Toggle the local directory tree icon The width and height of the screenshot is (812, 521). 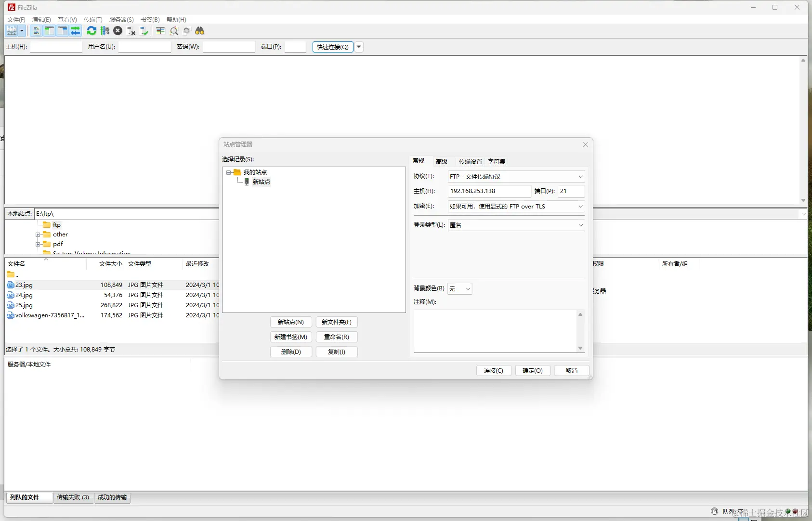(x=49, y=31)
